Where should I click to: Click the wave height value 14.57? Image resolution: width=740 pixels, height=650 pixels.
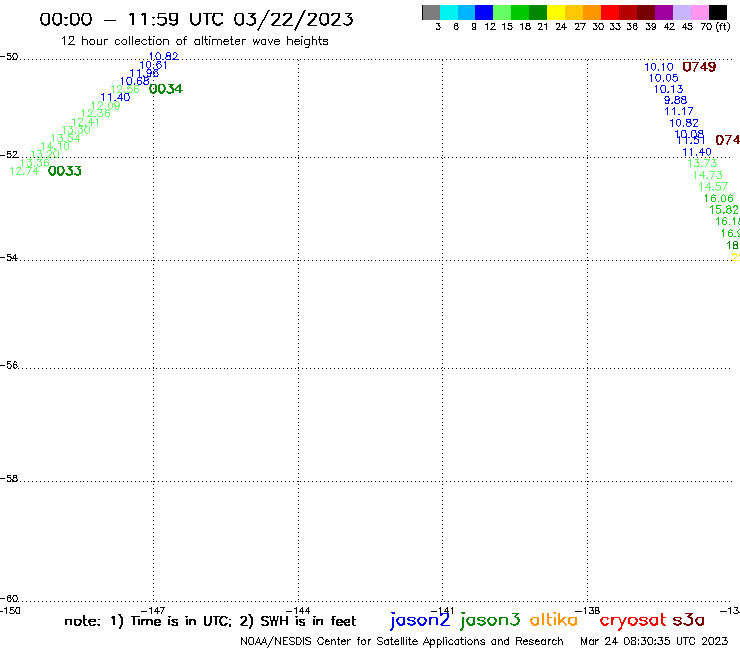pyautogui.click(x=713, y=186)
